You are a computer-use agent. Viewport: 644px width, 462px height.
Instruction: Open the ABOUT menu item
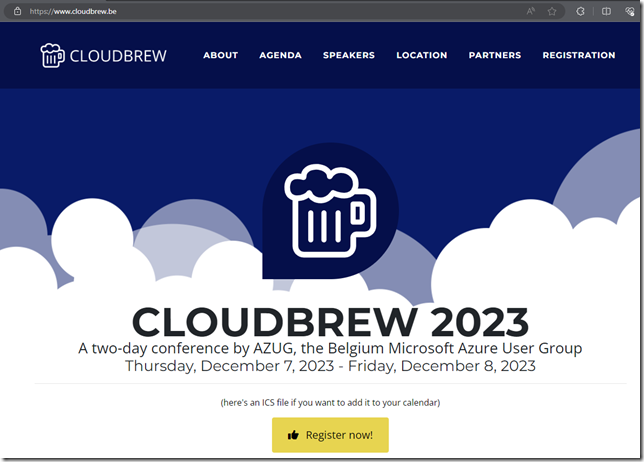click(x=221, y=55)
